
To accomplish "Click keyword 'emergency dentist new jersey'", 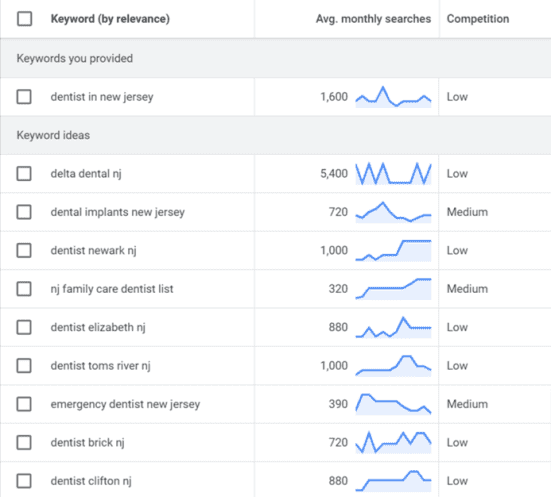I will tap(125, 404).
